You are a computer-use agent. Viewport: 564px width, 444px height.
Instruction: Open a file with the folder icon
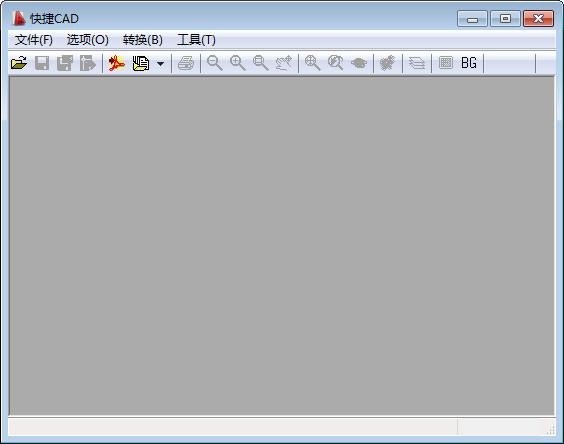coord(19,63)
